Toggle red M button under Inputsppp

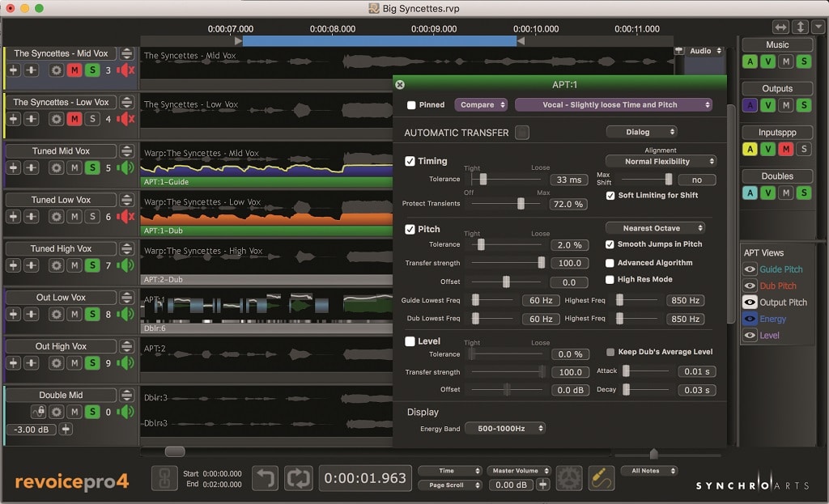pyautogui.click(x=786, y=149)
